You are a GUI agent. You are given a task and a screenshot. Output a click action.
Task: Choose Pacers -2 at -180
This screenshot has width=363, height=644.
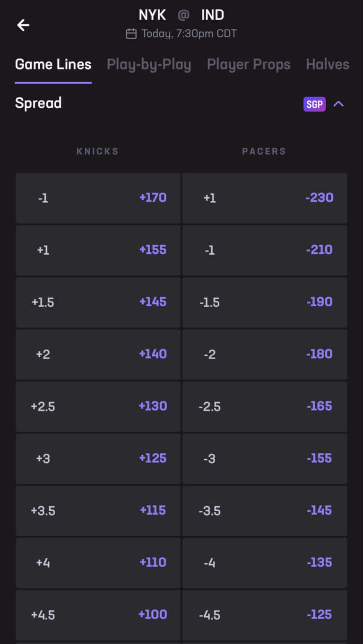coord(265,354)
